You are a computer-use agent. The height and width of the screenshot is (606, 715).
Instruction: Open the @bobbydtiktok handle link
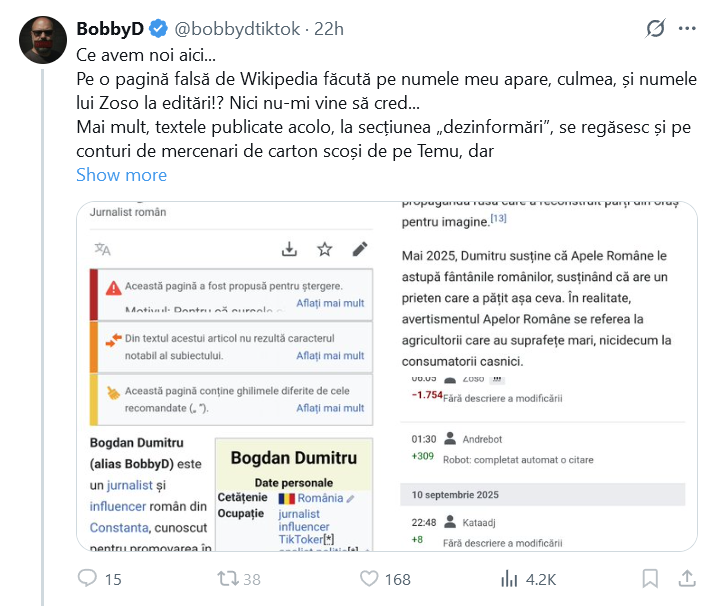click(x=235, y=28)
